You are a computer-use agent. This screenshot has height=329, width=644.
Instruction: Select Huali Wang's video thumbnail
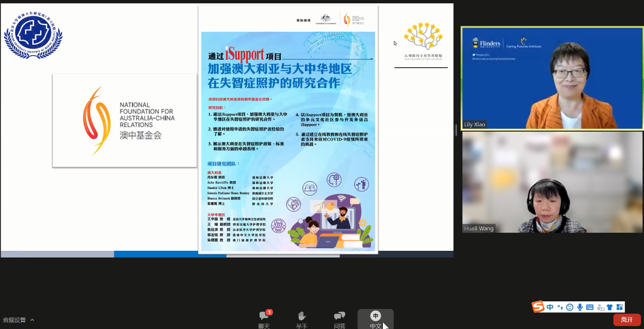[x=552, y=182]
